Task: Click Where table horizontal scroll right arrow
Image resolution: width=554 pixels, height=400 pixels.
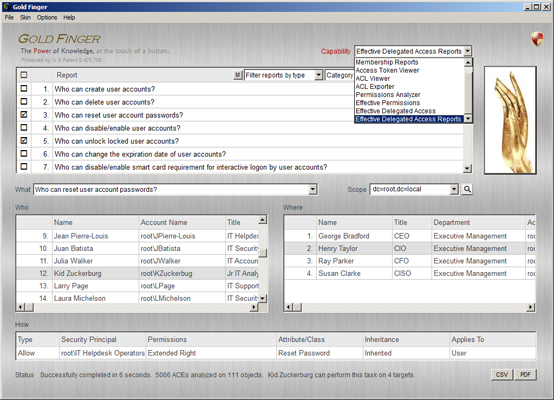Action: point(530,307)
